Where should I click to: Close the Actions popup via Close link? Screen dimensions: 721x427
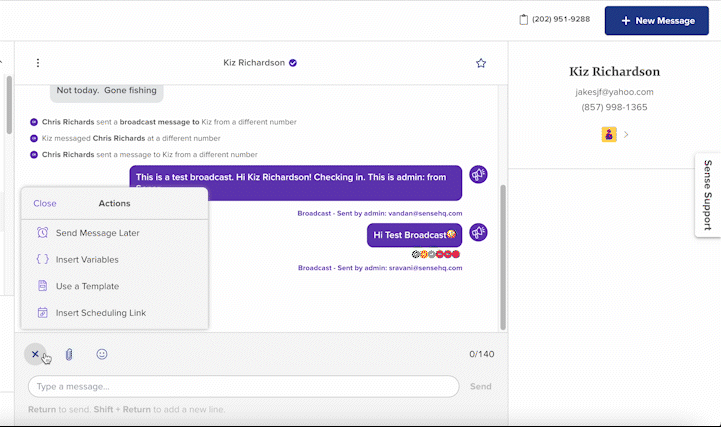click(x=45, y=203)
